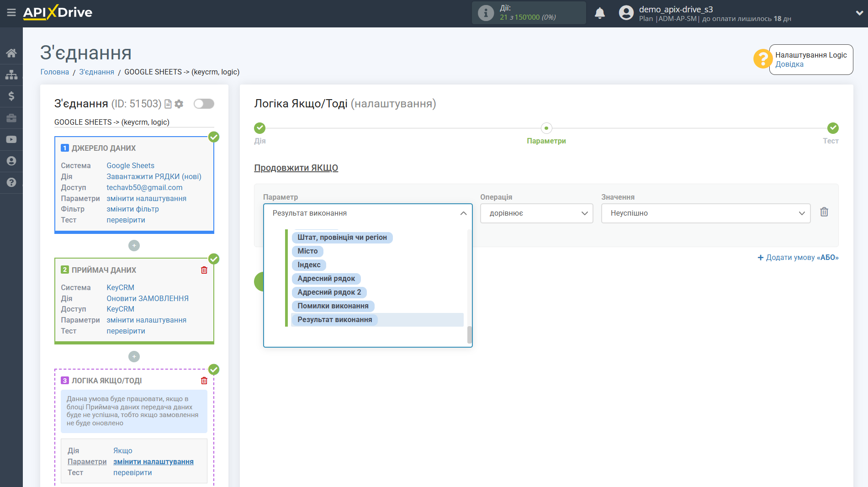Viewport: 868px width, 487px height.
Task: Select 'Штат, провінція чи регіон' option
Action: pyautogui.click(x=342, y=238)
